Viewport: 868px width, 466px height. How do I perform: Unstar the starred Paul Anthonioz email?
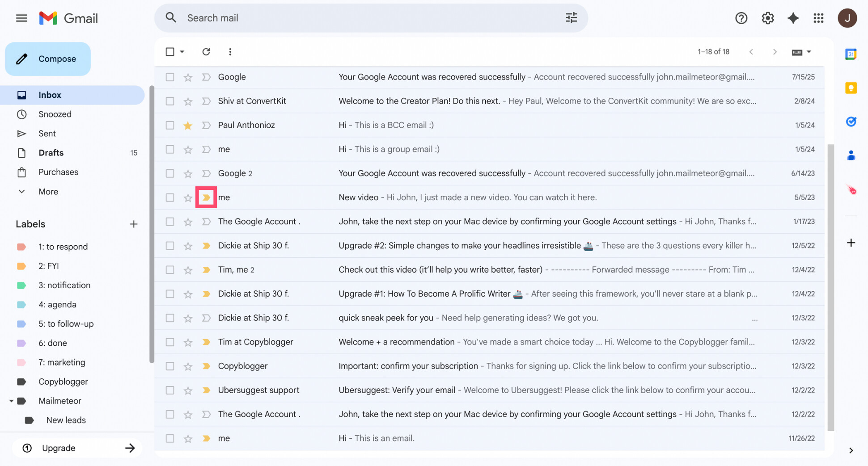188,125
